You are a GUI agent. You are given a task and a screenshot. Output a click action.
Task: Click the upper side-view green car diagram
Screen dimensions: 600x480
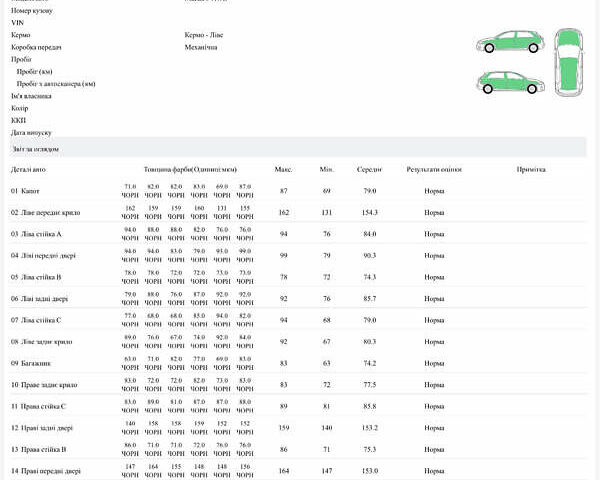[x=510, y=42]
